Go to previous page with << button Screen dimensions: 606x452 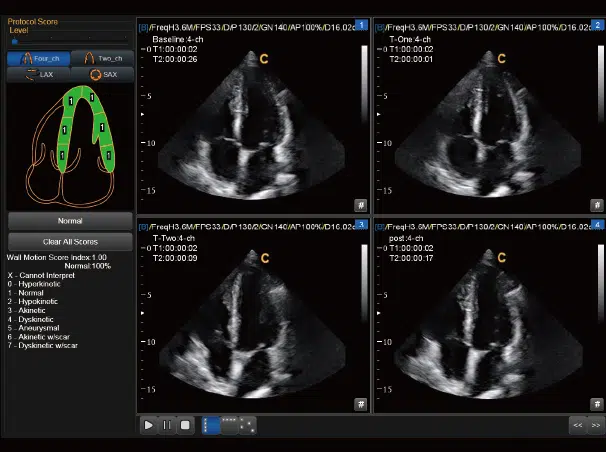tap(577, 425)
